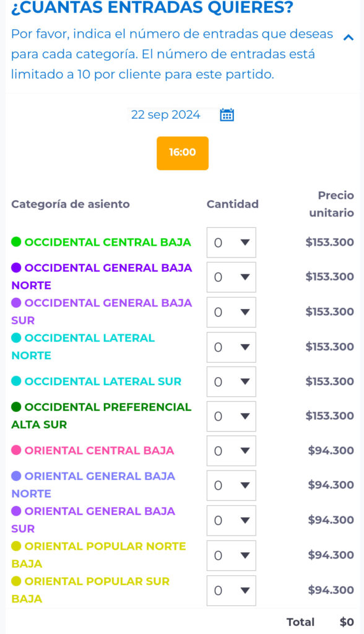The image size is (364, 634).
Task: Open quantity dropdown for Oriental Central Baja
Action: pyautogui.click(x=232, y=451)
